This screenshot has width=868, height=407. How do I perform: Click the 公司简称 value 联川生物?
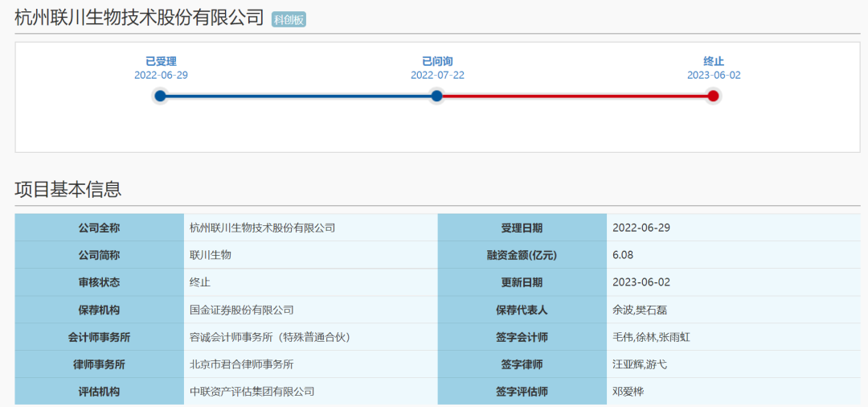210,255
